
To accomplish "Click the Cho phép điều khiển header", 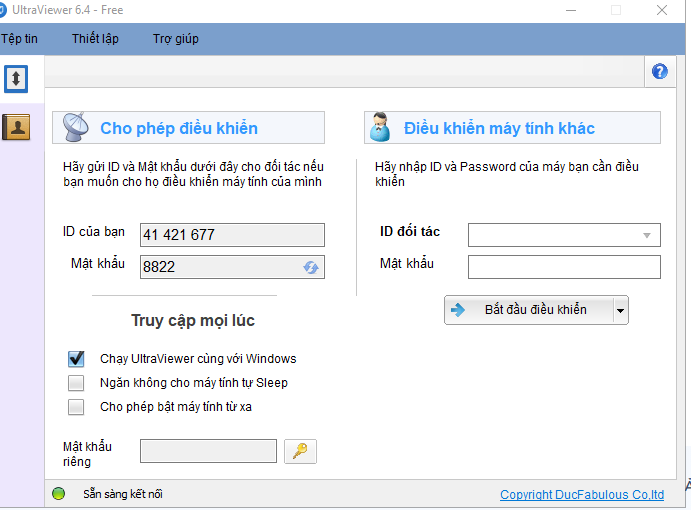I will (x=188, y=127).
